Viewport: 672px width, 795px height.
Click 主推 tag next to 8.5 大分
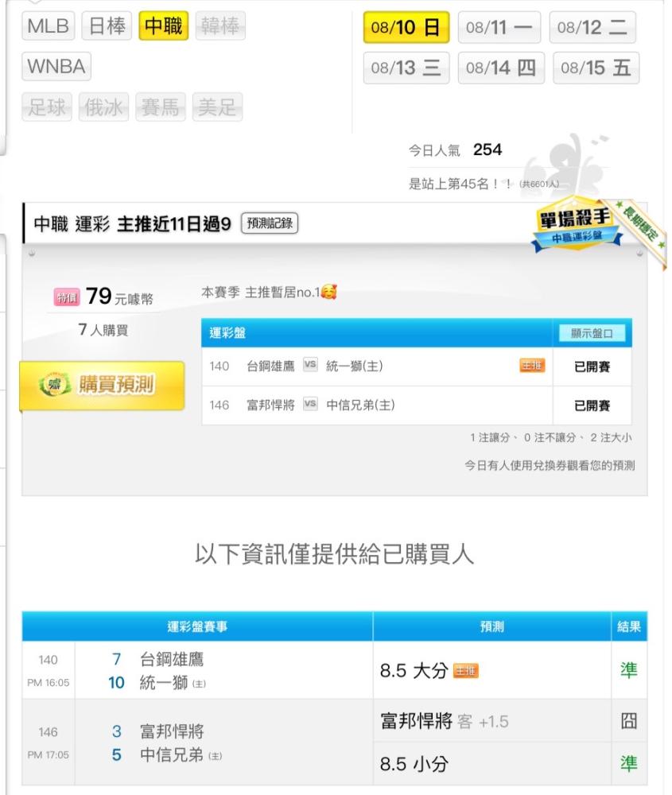click(465, 671)
